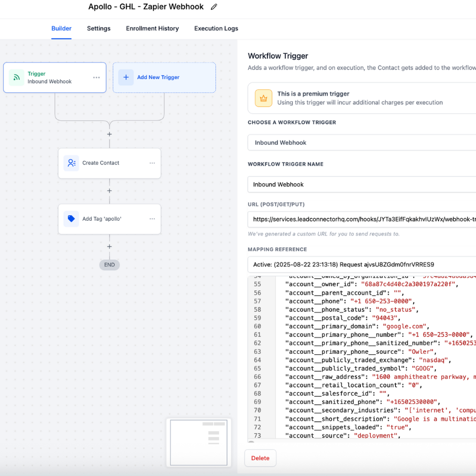Click the Create Contact person icon
Image resolution: width=476 pixels, height=476 pixels.
point(71,163)
